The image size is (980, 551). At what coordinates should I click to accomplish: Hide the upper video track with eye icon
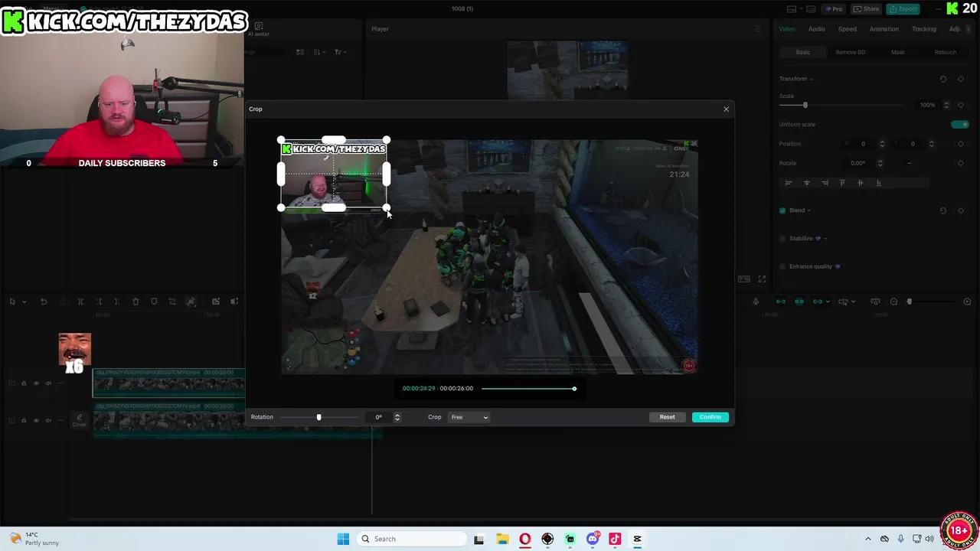pos(36,383)
